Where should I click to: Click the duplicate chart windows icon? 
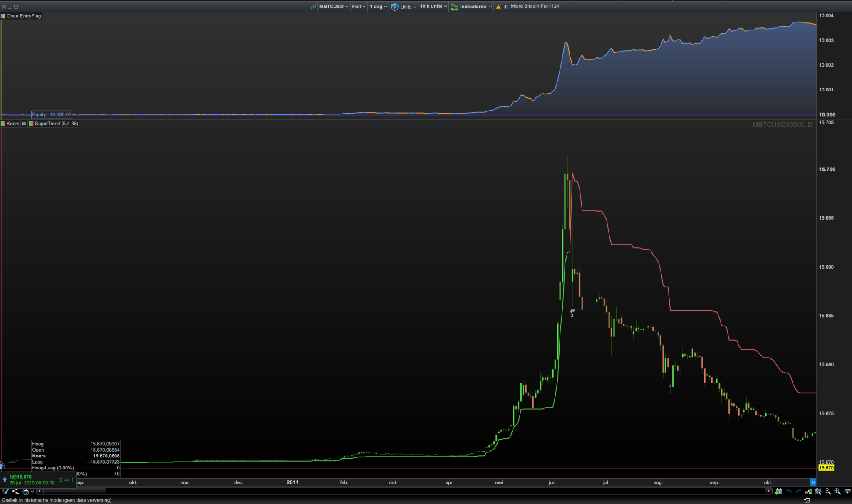pyautogui.click(x=25, y=491)
